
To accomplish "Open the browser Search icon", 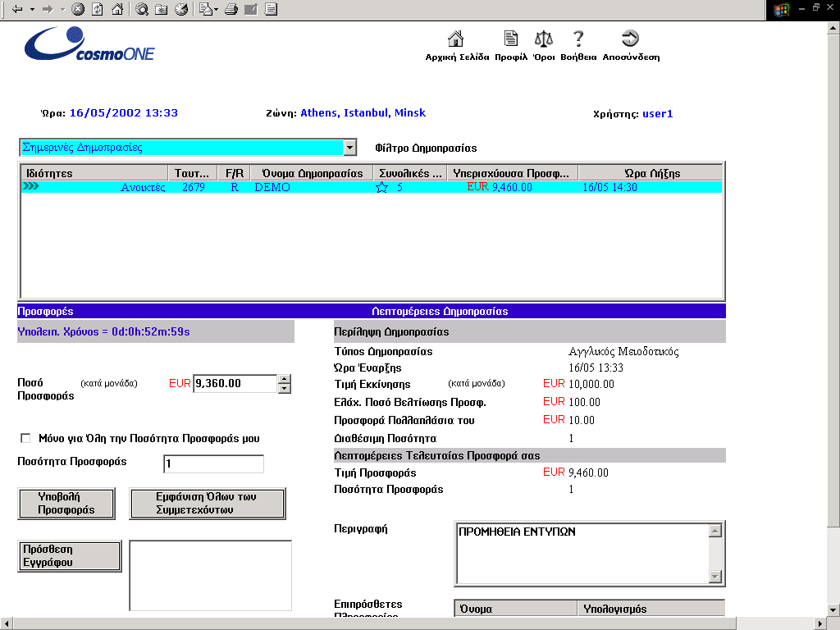I will (x=141, y=9).
